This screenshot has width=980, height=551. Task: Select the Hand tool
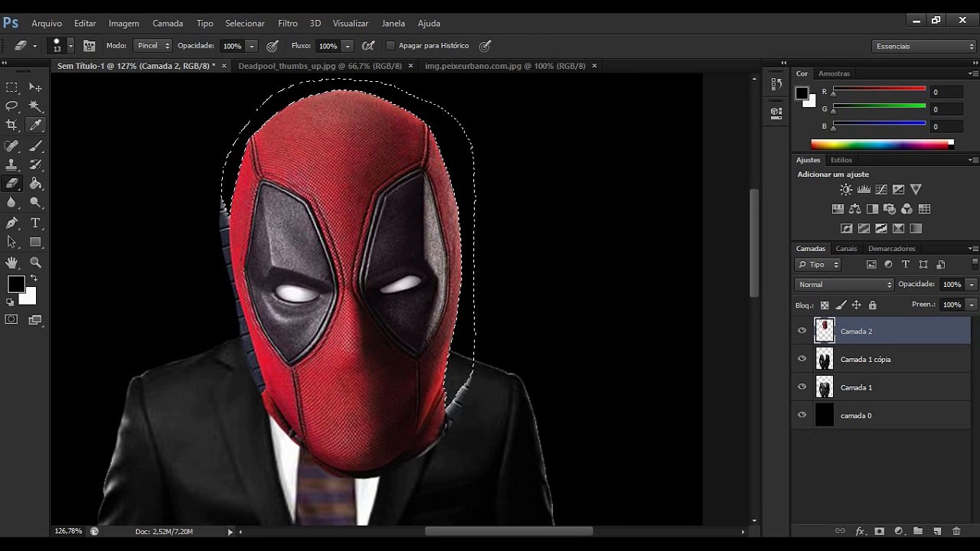(x=11, y=262)
